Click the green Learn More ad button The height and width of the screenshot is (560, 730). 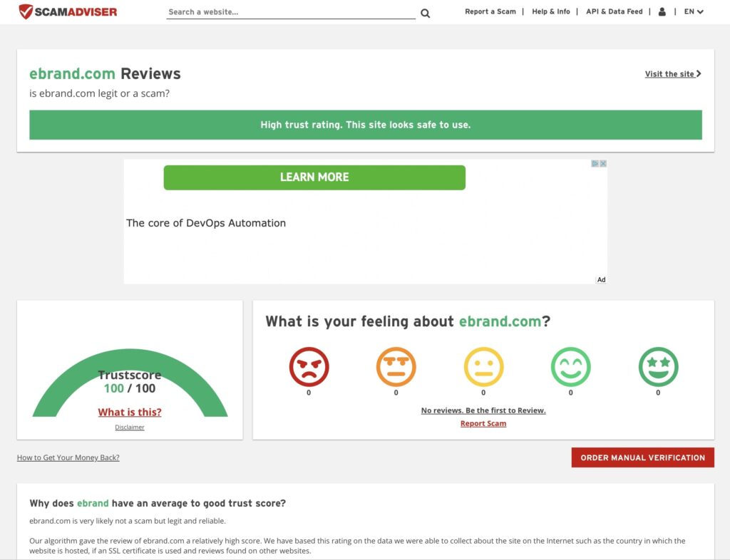pyautogui.click(x=314, y=177)
